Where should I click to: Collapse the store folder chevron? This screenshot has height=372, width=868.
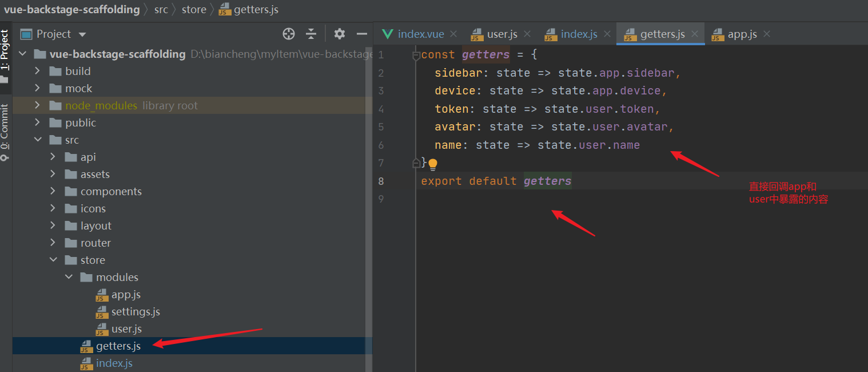(x=53, y=260)
